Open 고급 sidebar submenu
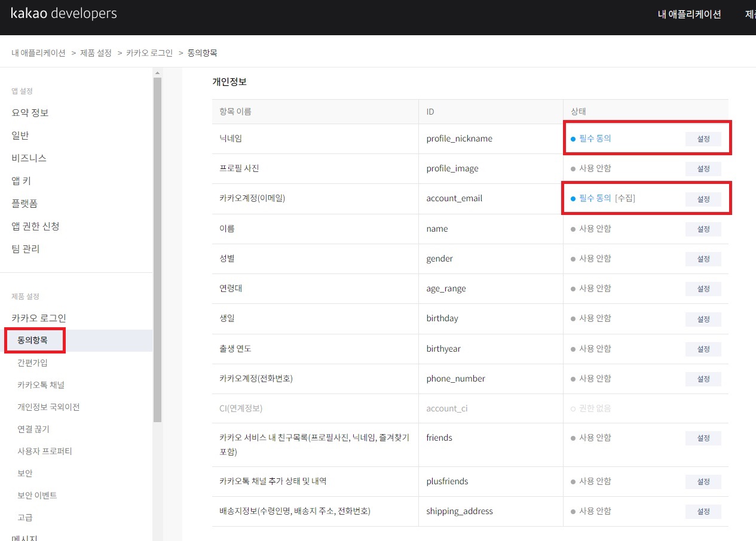This screenshot has width=756, height=541. [x=25, y=517]
